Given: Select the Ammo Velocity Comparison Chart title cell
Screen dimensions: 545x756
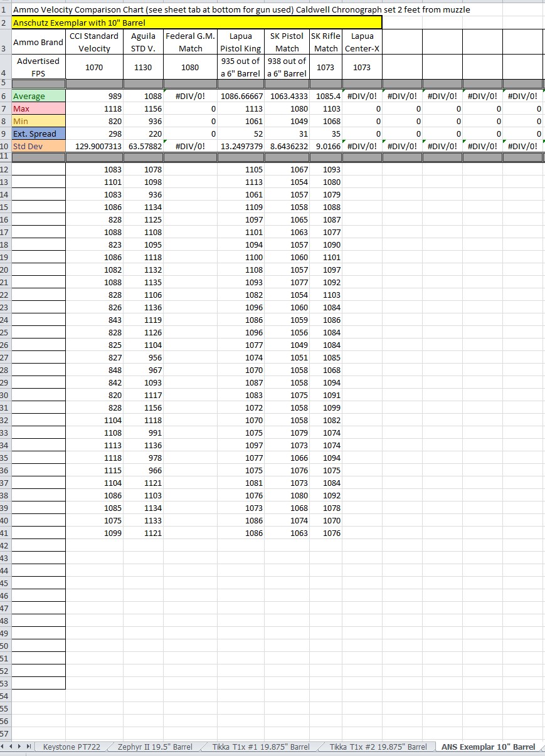Looking at the screenshot, I should (x=241, y=9).
